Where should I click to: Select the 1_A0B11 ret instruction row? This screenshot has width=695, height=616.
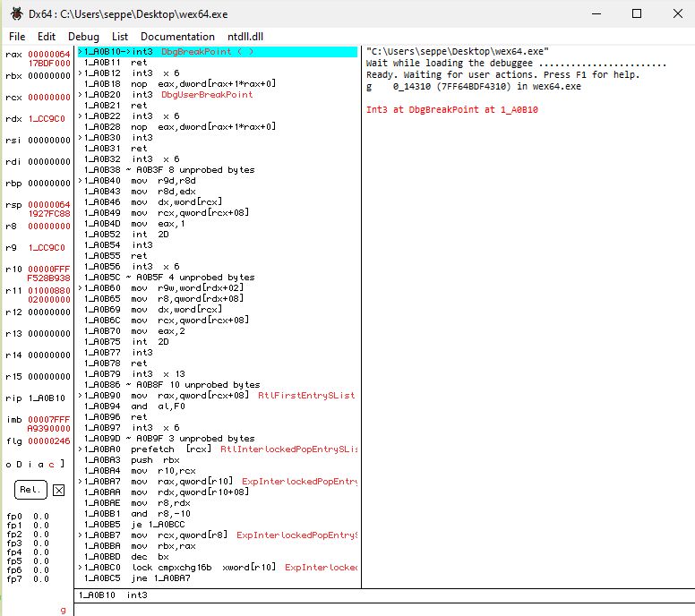point(218,63)
